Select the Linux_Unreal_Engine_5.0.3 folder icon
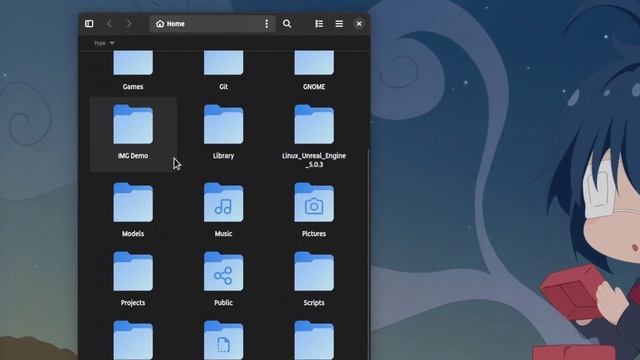Screen dimensions: 640x360 (314, 124)
